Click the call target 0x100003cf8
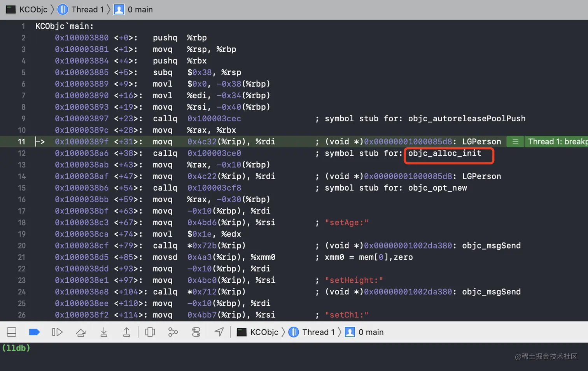588x371 pixels. (214, 188)
